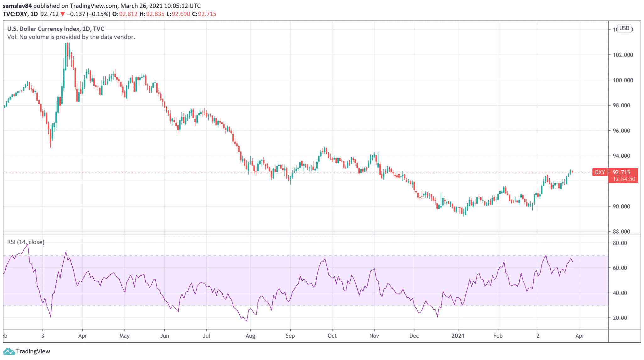Click the Sep label on time axis

pos(290,336)
